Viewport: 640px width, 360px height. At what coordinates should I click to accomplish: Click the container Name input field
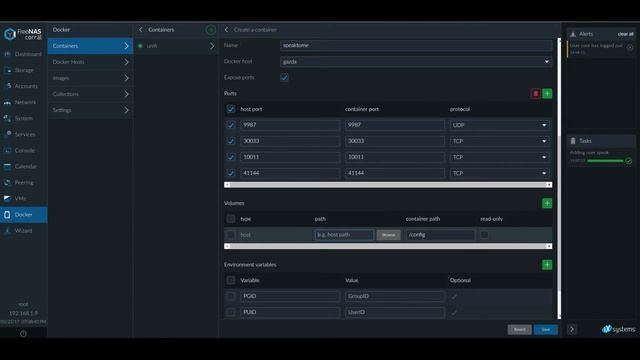coord(416,46)
